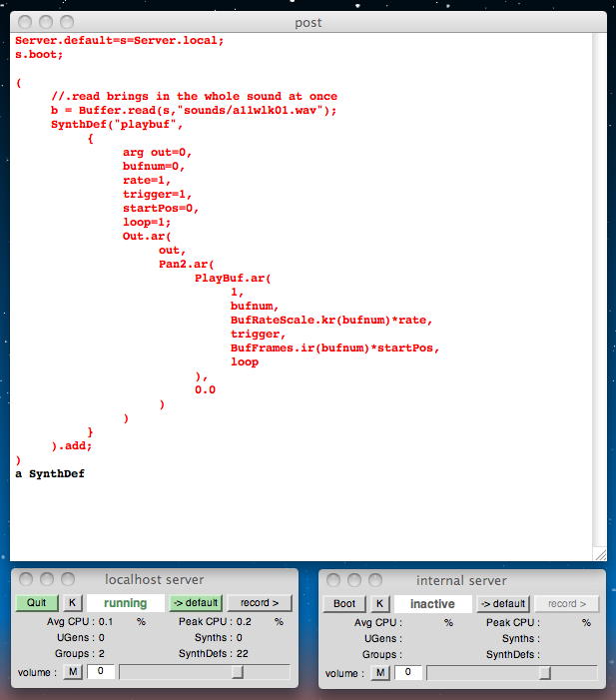Mute localhost server volume with M

(73, 671)
